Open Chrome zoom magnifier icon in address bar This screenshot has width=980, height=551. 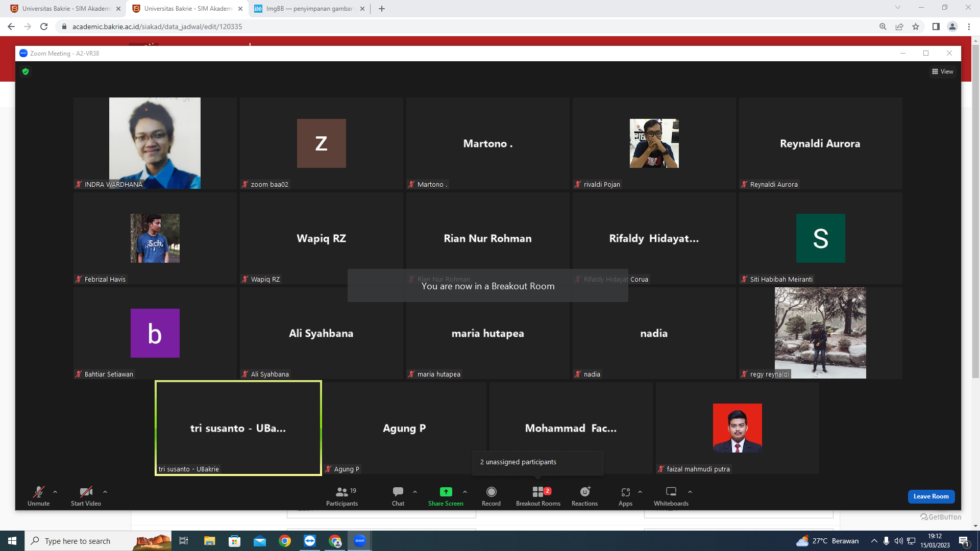tap(883, 27)
